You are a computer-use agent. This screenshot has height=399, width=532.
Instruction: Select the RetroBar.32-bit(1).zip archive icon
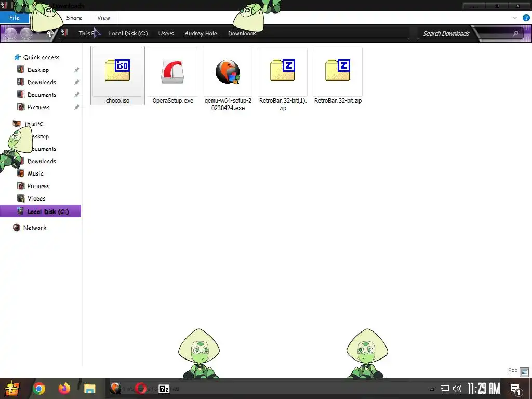tap(283, 70)
